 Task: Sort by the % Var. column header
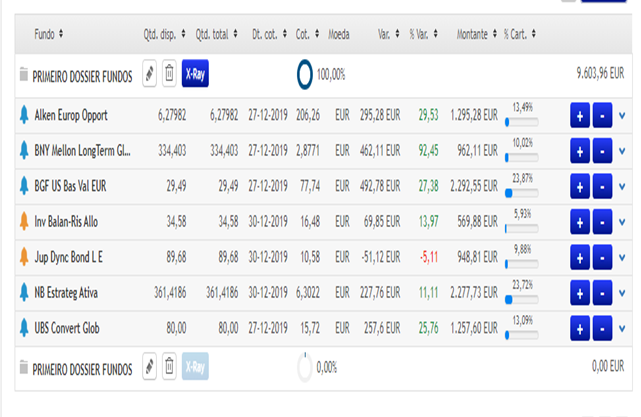coord(423,34)
